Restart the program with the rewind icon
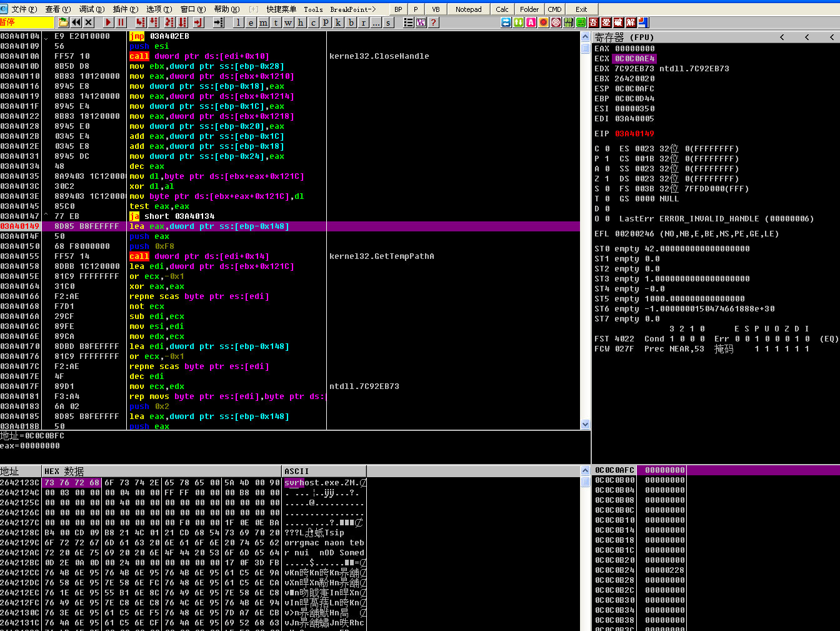840x631 pixels. (76, 23)
